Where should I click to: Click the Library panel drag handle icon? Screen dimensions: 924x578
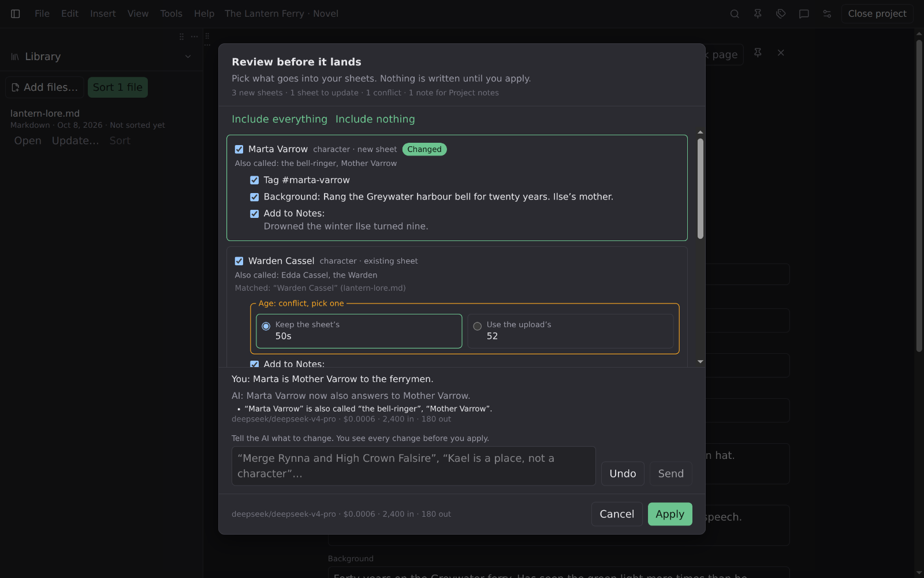tap(181, 36)
